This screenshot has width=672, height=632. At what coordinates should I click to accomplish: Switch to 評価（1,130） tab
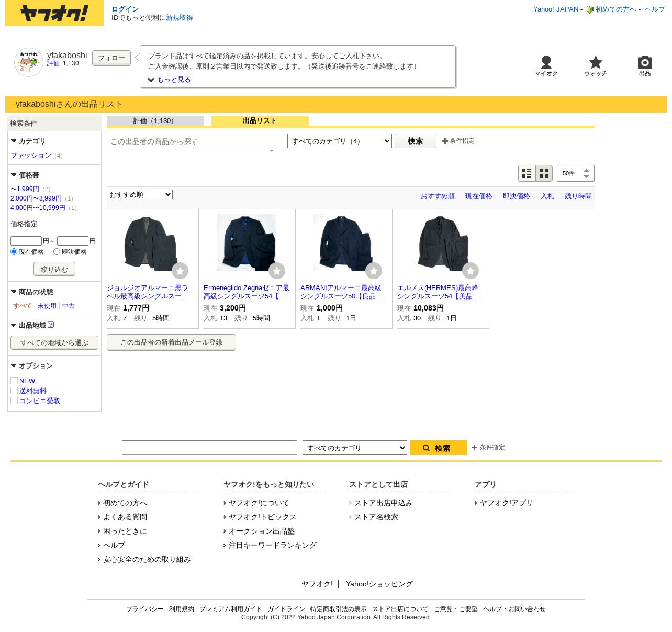pyautogui.click(x=155, y=121)
